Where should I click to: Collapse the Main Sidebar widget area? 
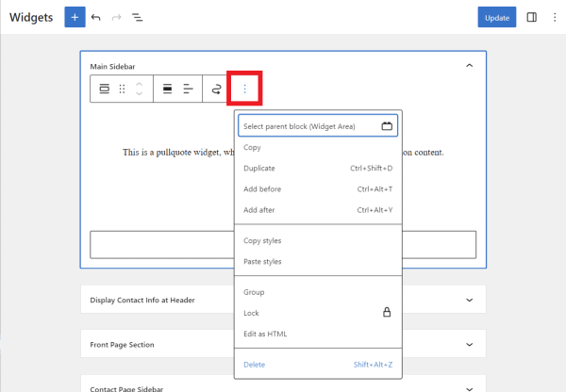click(469, 66)
